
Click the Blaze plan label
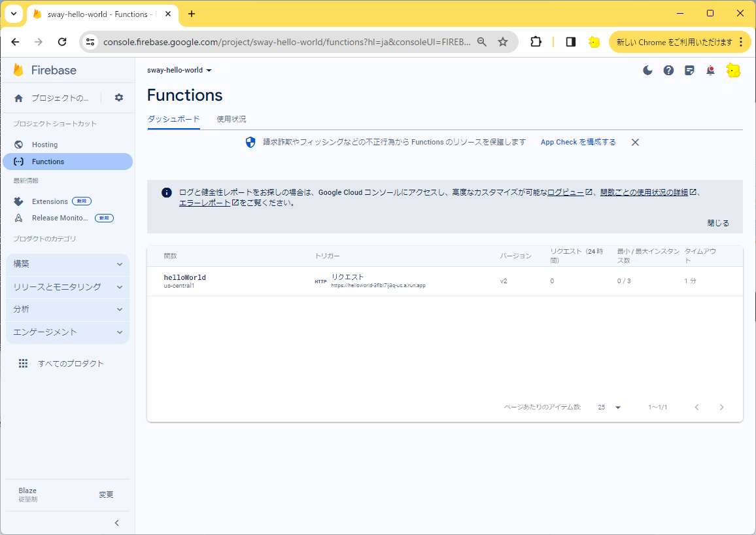pos(27,491)
